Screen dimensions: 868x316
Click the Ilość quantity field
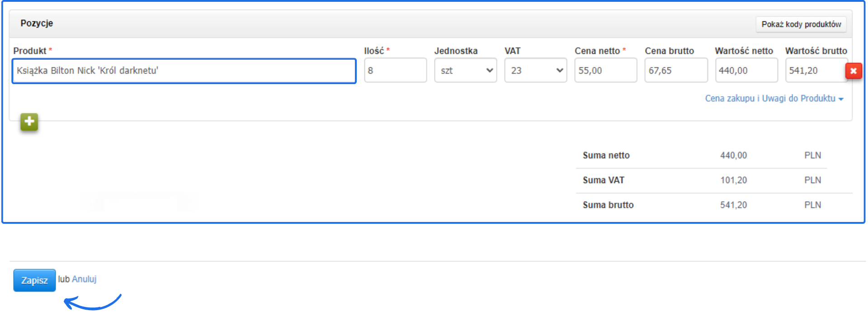click(x=395, y=71)
